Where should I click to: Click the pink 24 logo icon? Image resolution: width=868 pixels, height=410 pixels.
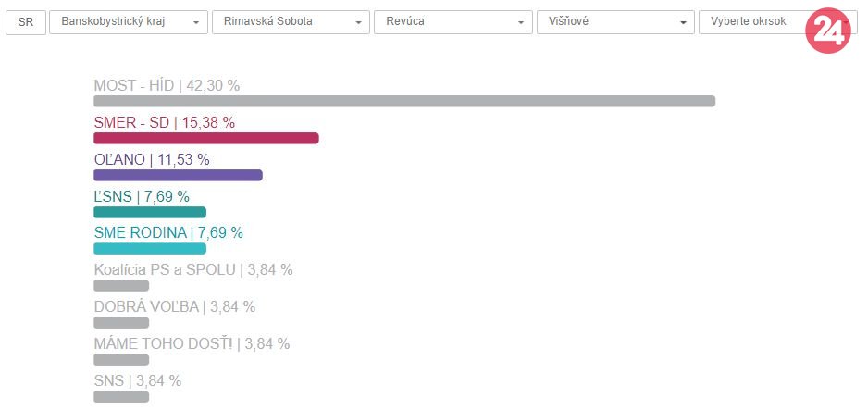click(x=827, y=33)
